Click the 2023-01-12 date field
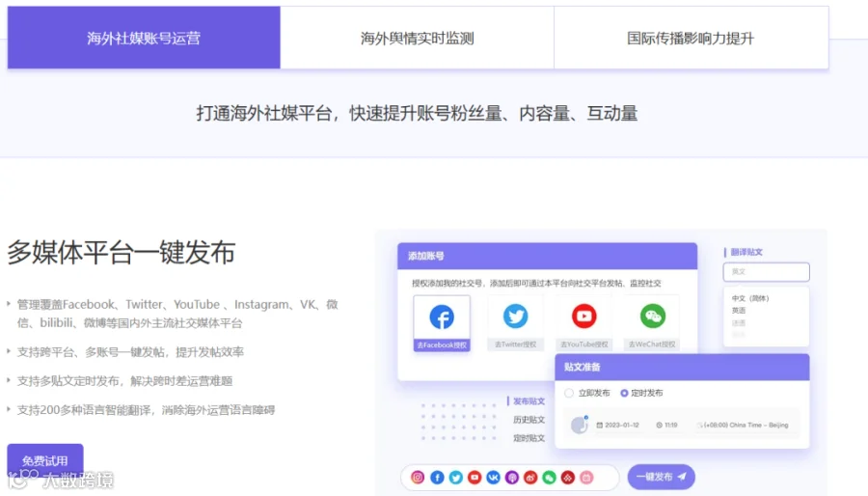The height and width of the screenshot is (496, 868). [618, 426]
